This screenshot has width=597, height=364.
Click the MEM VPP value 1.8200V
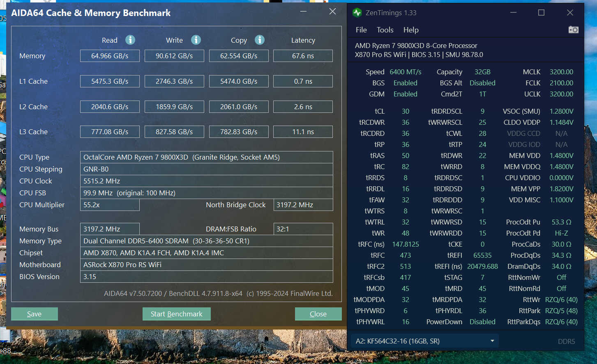561,189
